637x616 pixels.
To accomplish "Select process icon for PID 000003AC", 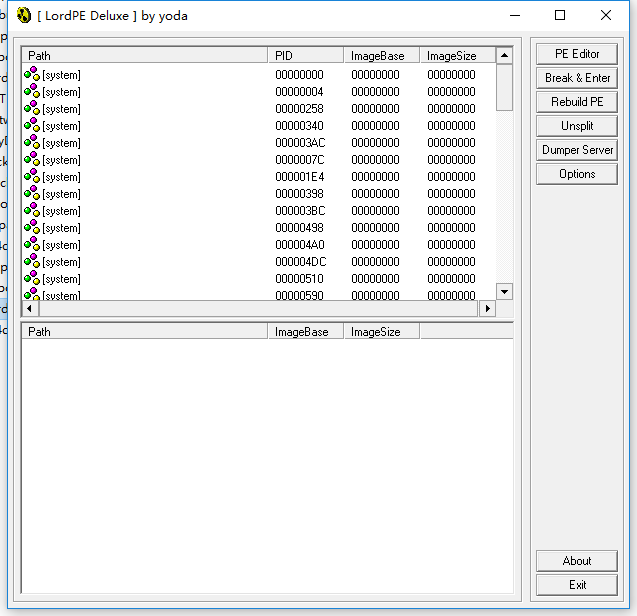I will pos(32,143).
